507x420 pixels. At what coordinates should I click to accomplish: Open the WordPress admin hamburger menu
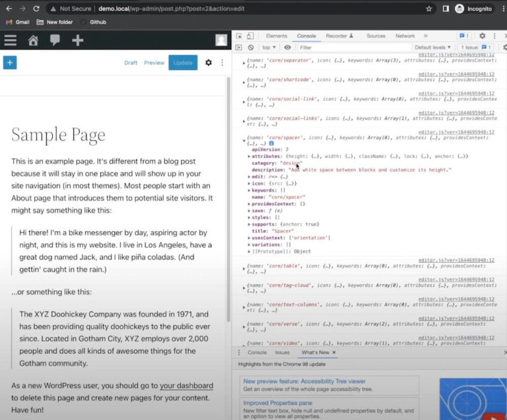[10, 40]
